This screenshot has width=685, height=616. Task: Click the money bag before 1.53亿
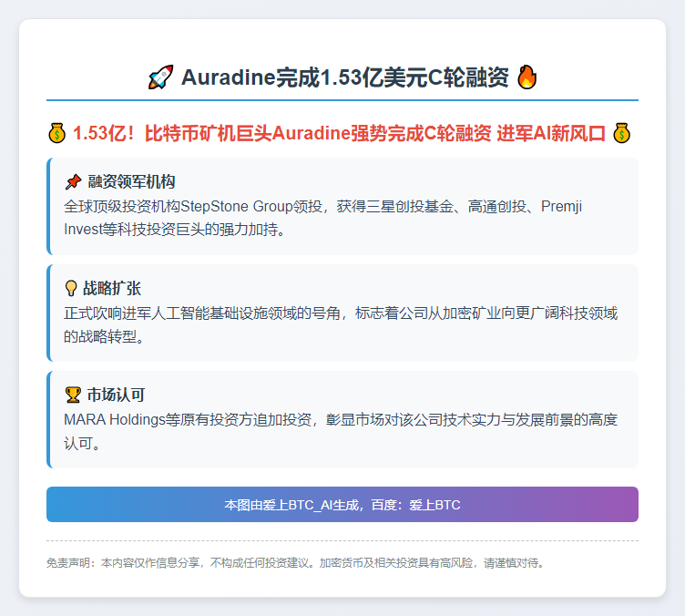[56, 133]
